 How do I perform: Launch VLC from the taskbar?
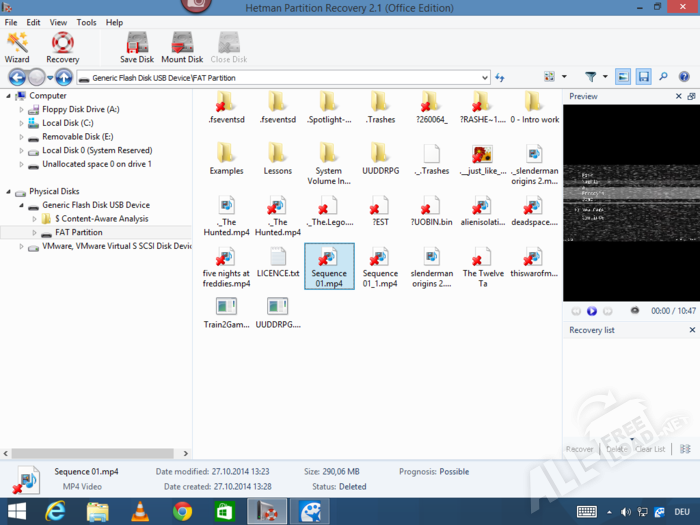140,511
